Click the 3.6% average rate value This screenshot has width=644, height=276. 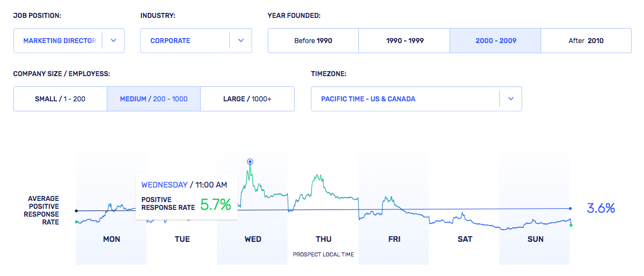click(x=600, y=208)
